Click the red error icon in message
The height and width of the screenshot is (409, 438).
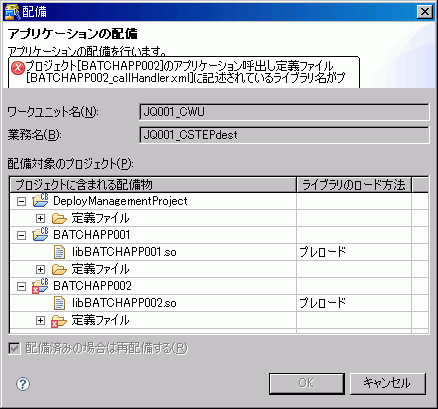click(x=17, y=68)
